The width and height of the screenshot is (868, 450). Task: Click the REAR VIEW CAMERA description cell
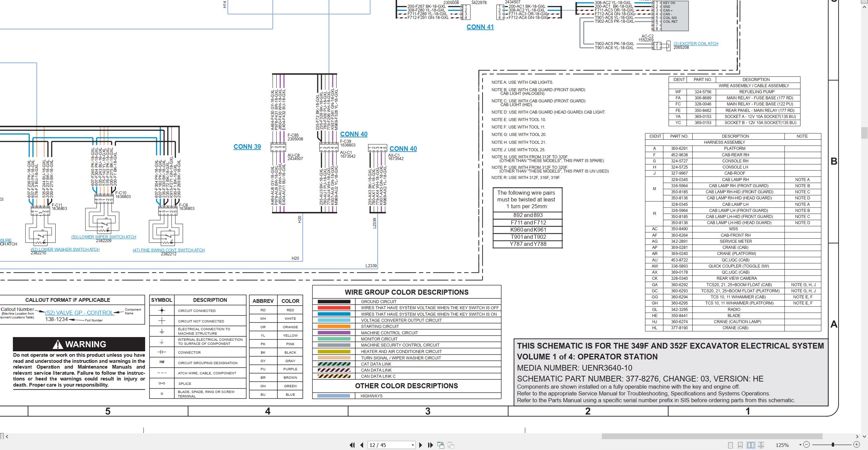(x=738, y=278)
